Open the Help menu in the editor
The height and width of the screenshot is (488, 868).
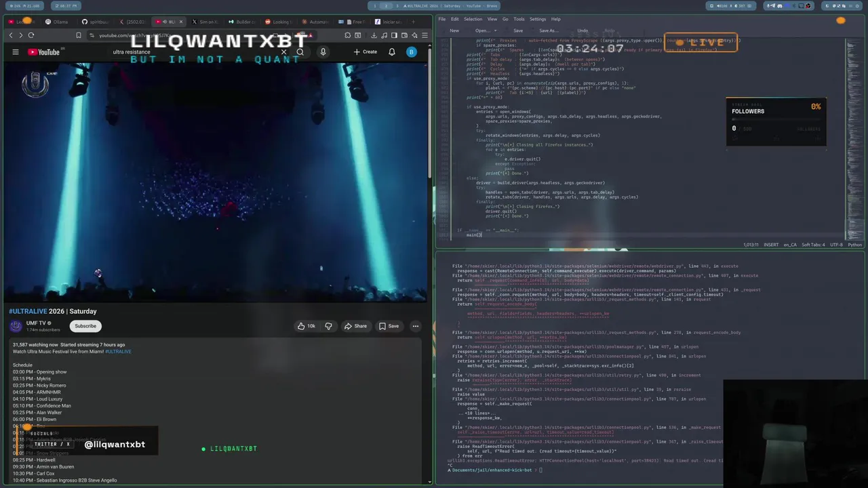tap(556, 19)
